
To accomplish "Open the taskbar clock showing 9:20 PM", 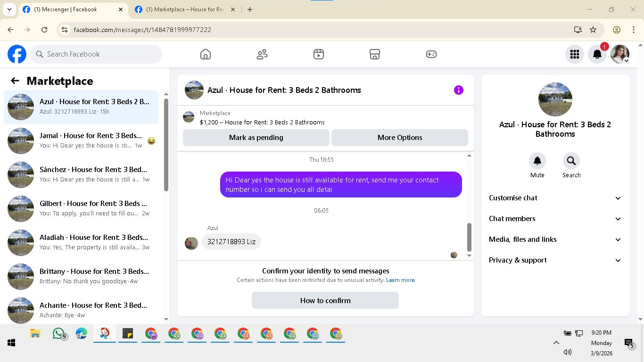I will click(x=601, y=343).
